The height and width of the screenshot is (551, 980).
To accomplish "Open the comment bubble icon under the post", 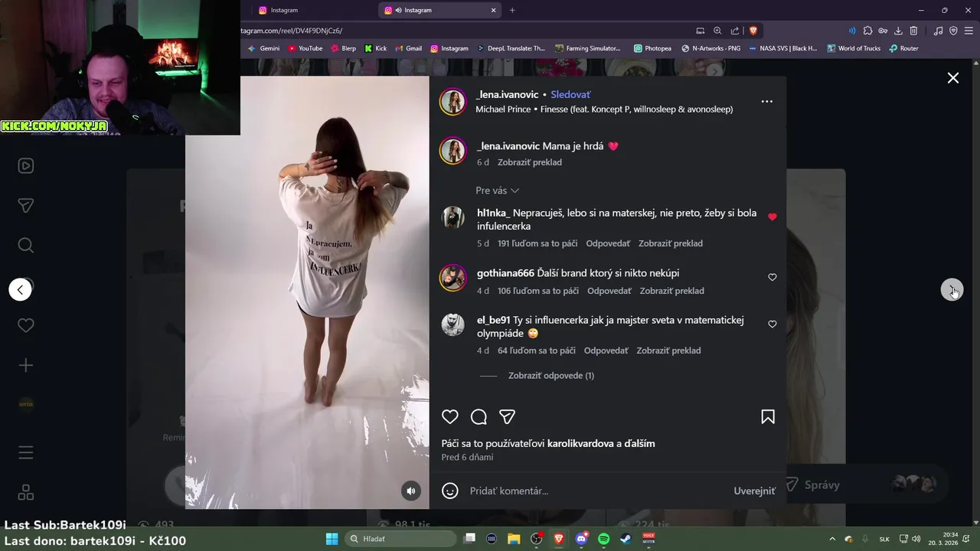I will (x=479, y=416).
